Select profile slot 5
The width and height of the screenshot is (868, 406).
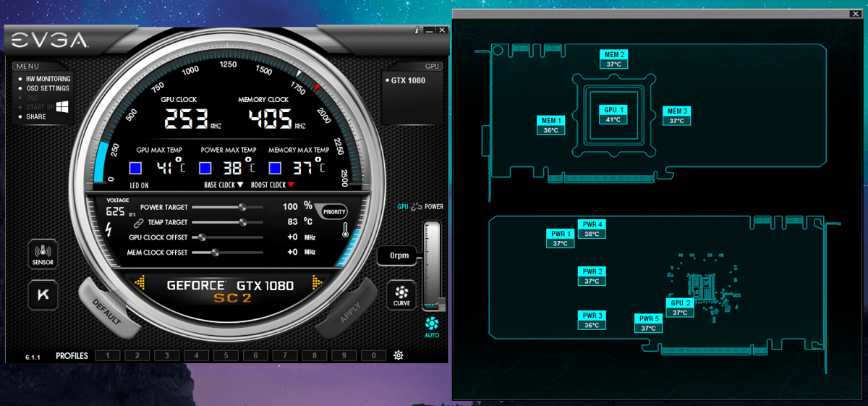[x=226, y=355]
